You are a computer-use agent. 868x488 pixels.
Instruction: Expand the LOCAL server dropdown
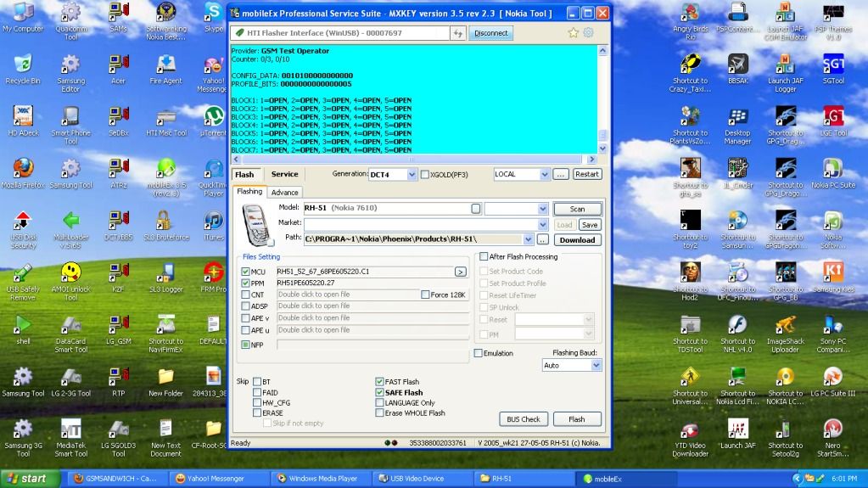544,175
